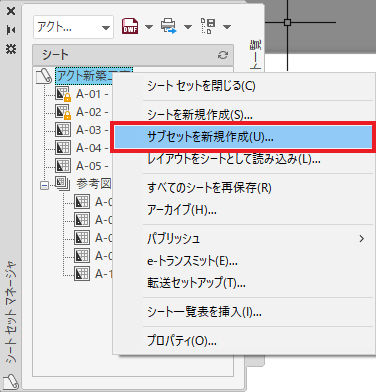Click the シート panel header
This screenshot has width=376, height=392.
[133, 55]
